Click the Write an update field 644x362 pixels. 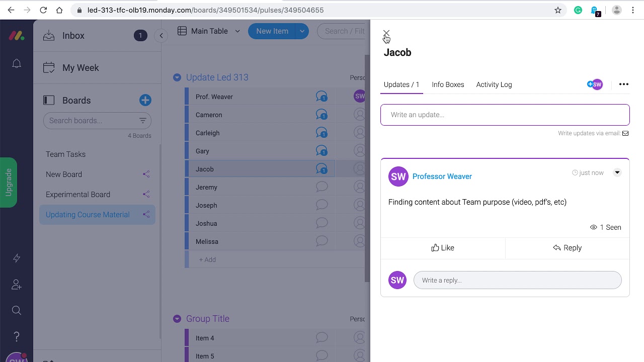[x=505, y=115]
